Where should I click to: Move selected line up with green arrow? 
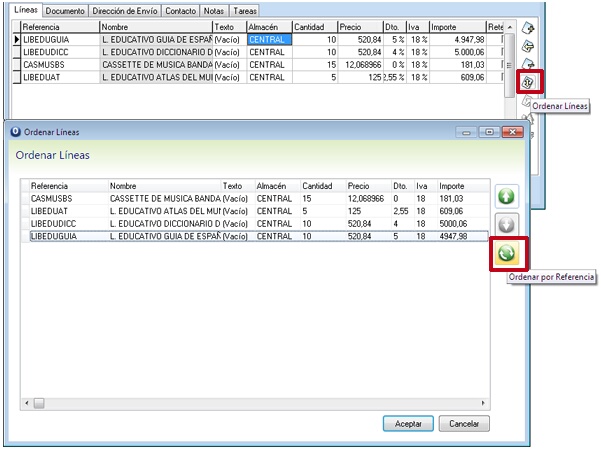pyautogui.click(x=507, y=196)
